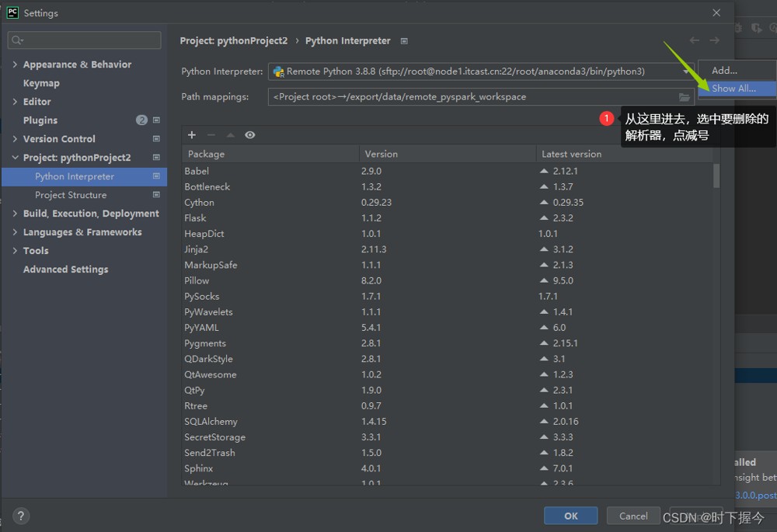
Task: Click upgrade arrow for SQLAlchemy latest version
Action: click(544, 422)
